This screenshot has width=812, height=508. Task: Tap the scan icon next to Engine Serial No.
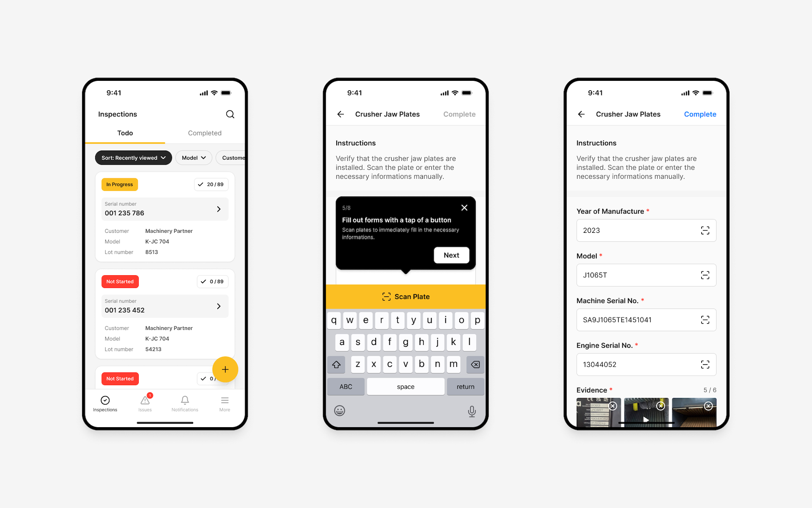tap(705, 364)
